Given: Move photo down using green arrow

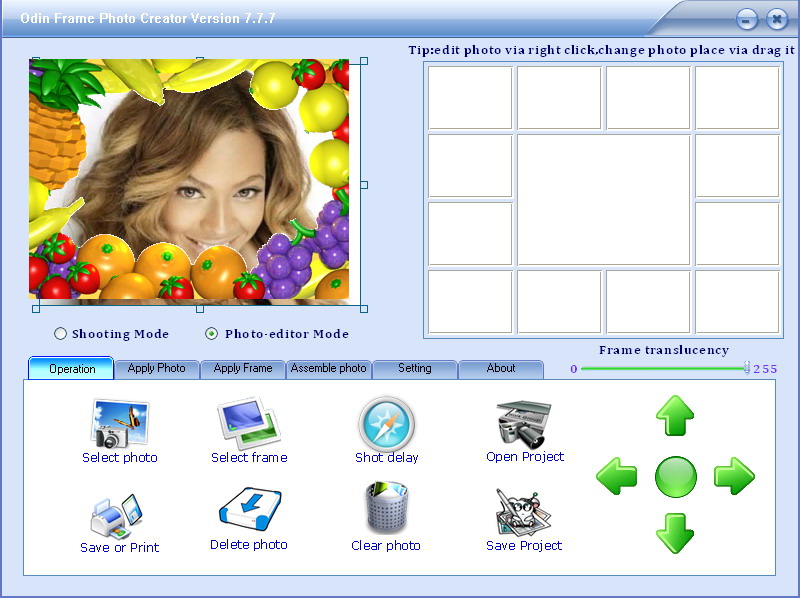Looking at the screenshot, I should point(675,533).
